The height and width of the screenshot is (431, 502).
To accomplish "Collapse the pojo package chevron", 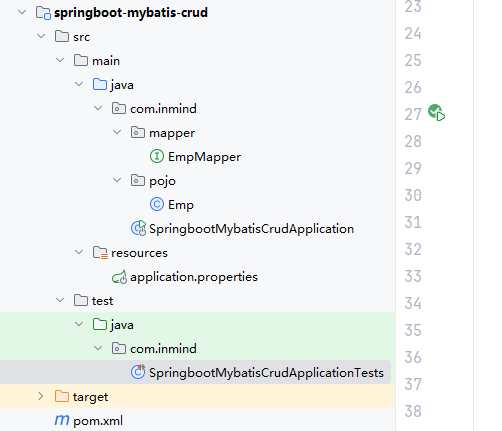I will pyautogui.click(x=117, y=180).
